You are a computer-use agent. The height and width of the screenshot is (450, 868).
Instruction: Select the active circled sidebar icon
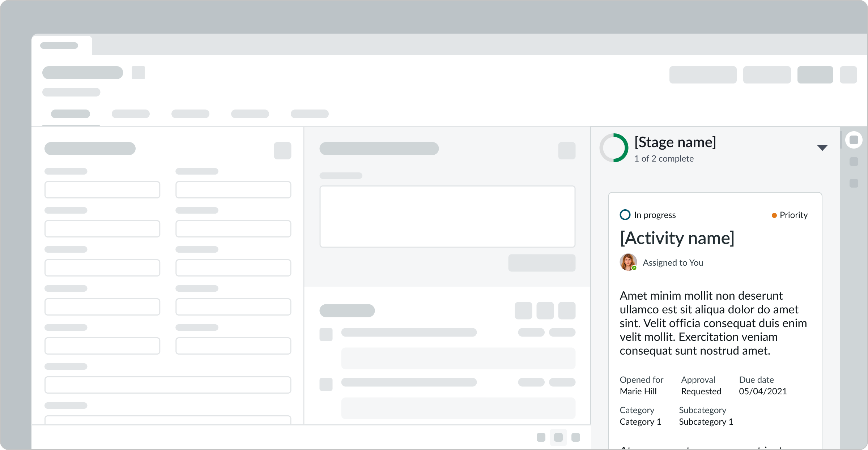tap(854, 140)
